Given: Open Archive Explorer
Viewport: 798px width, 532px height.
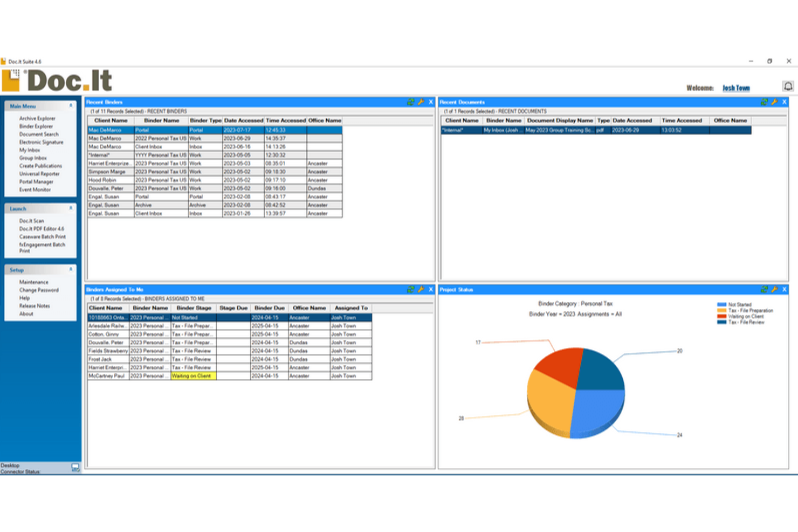Looking at the screenshot, I should 37,119.
